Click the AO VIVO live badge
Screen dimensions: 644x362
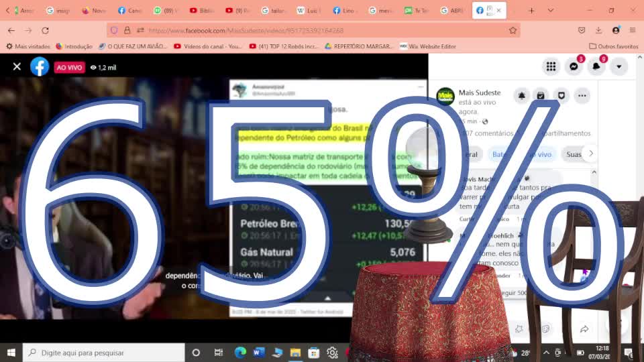click(x=69, y=67)
